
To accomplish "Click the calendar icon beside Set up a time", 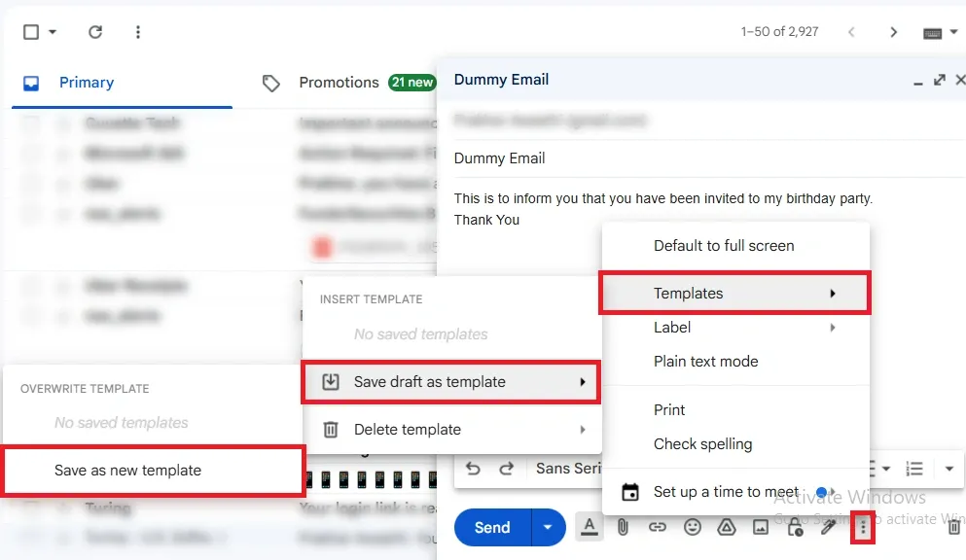I will coord(630,492).
